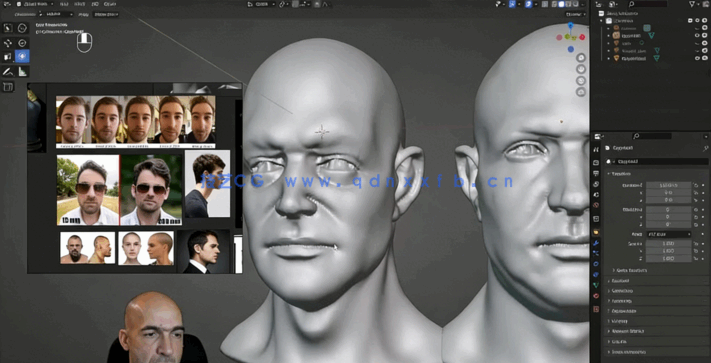The image size is (711, 363).
Task: Toggle eye visibility of the bottom outliner object
Action: point(697,58)
